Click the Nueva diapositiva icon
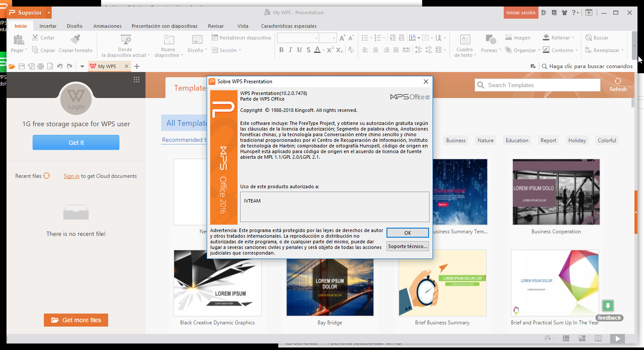 click(x=168, y=40)
